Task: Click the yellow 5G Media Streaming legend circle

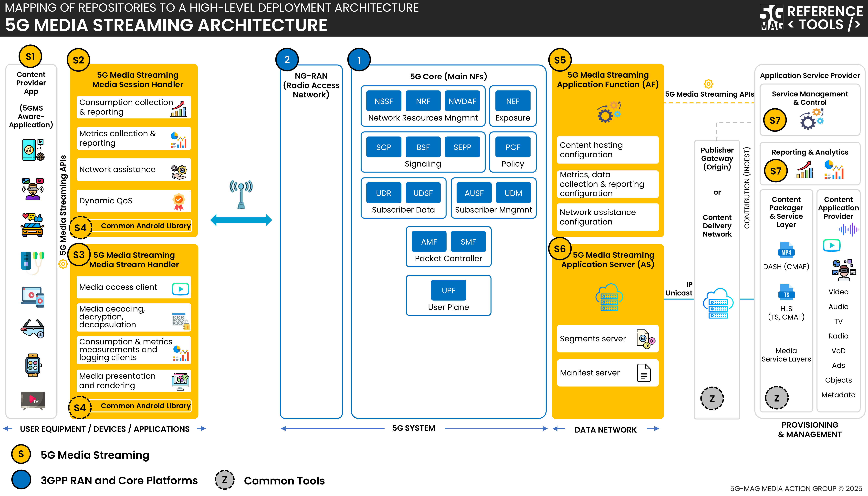Action: (21, 454)
